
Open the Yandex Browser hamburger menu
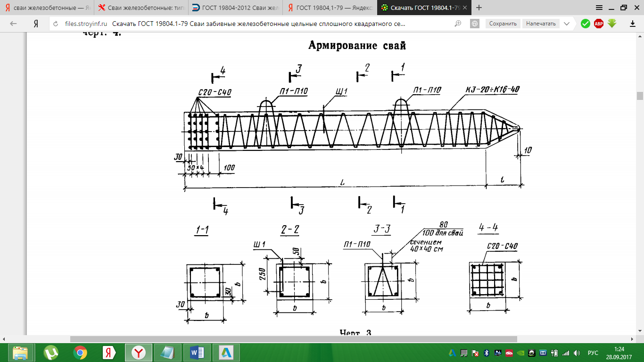point(599,8)
